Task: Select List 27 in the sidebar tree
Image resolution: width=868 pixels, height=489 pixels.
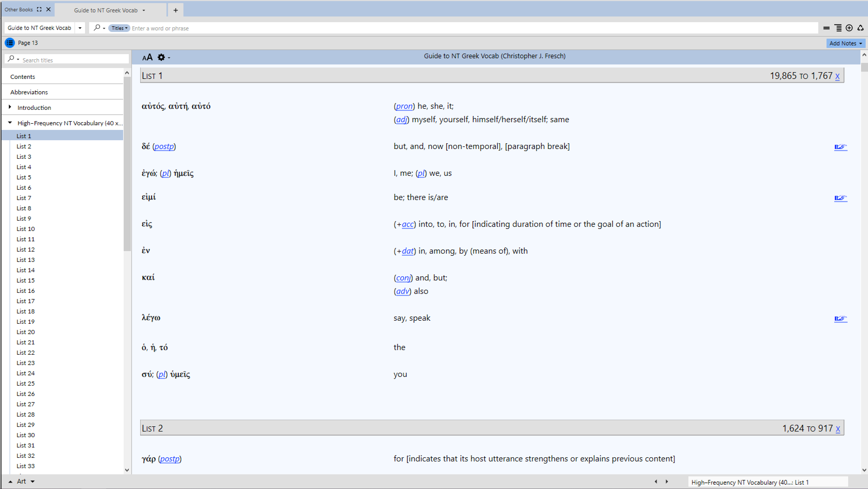Action: (x=26, y=404)
